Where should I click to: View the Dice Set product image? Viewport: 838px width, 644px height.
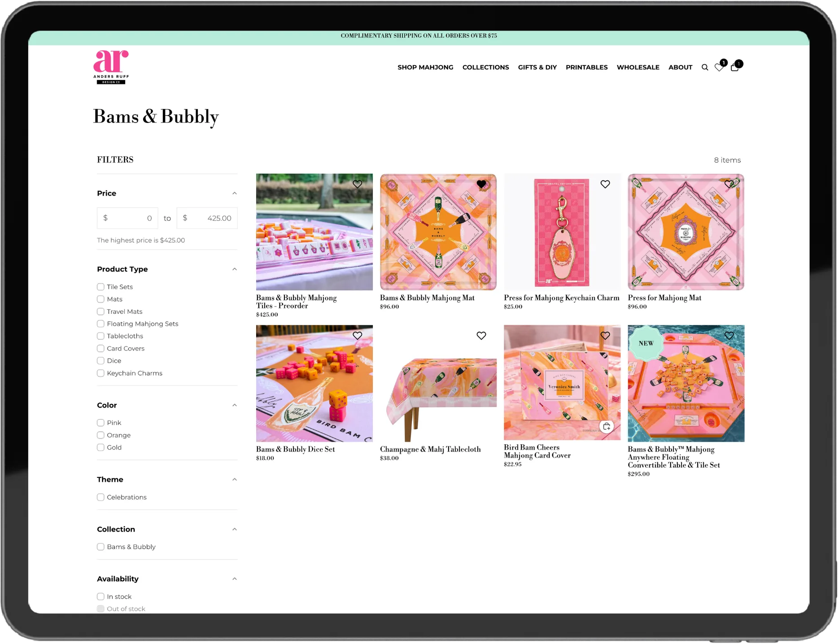tap(314, 384)
